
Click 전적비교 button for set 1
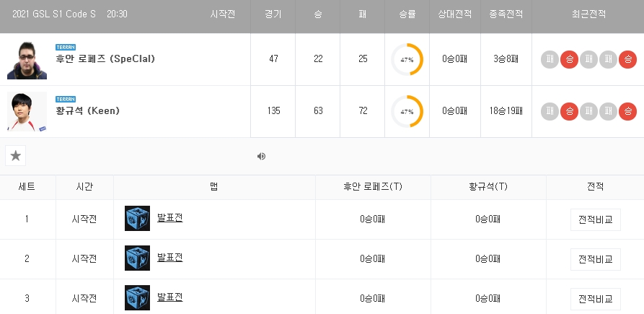coord(595,219)
